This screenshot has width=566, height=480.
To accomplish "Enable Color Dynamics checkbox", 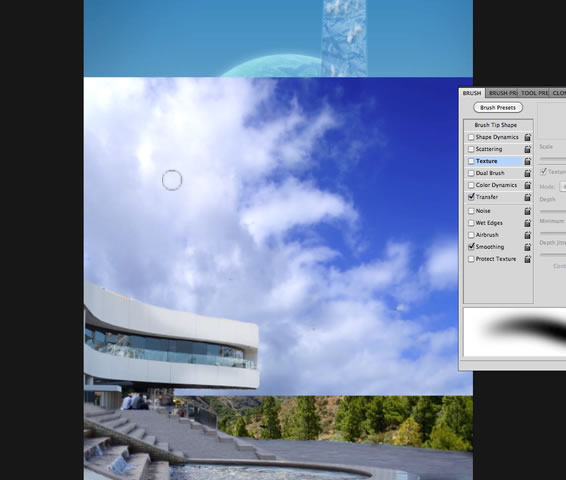I will pyautogui.click(x=471, y=185).
